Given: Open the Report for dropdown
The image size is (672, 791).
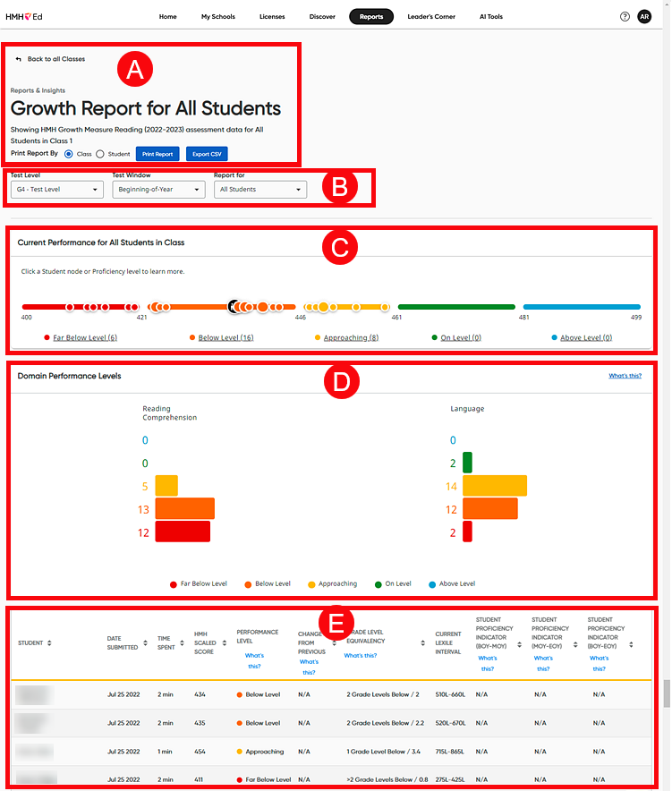Looking at the screenshot, I should 260,189.
